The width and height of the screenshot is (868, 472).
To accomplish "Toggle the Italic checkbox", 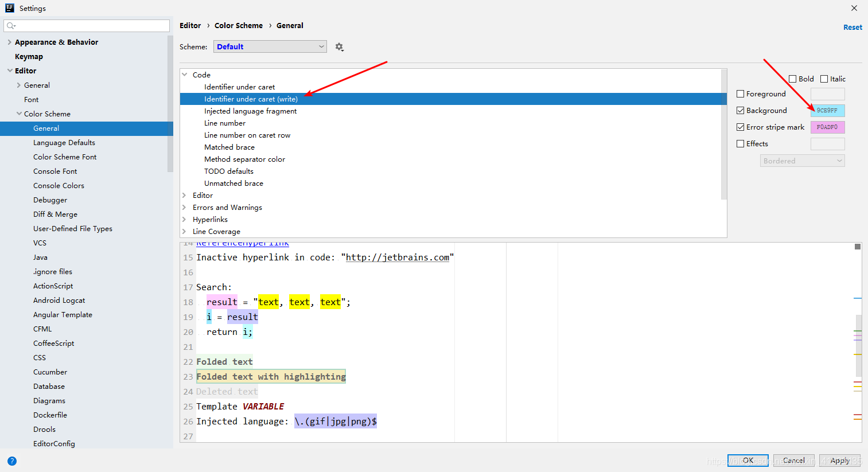I will point(824,79).
